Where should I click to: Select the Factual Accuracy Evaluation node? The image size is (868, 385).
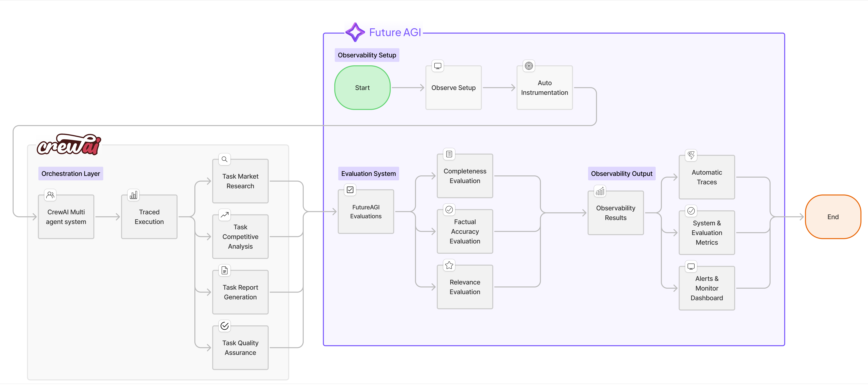pos(465,231)
